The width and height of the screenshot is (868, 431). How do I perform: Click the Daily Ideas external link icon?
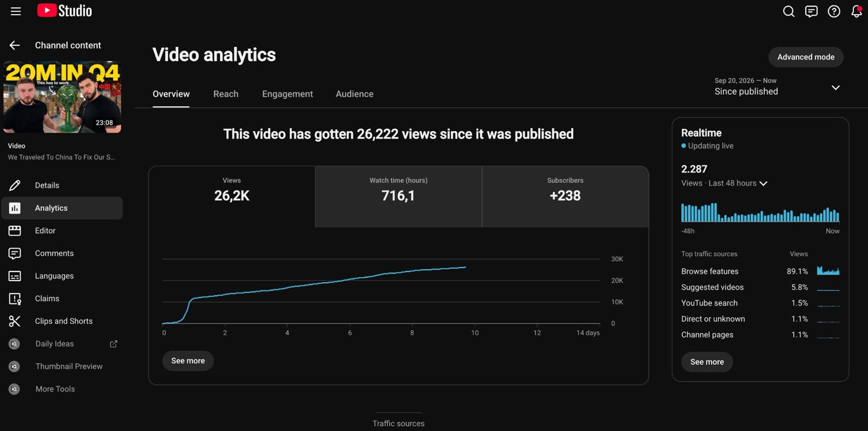coord(113,344)
